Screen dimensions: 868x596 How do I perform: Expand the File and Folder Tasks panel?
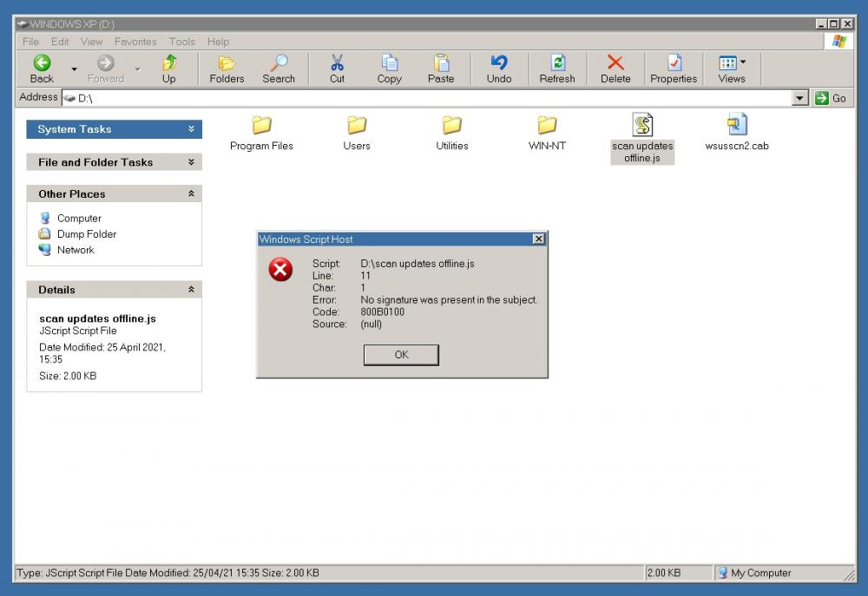coord(191,162)
